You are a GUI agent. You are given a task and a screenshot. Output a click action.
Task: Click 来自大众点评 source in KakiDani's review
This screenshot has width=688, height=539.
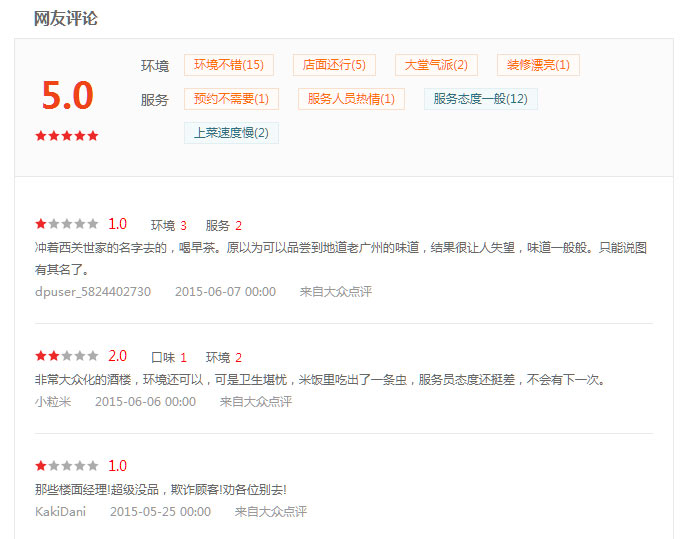coord(271,511)
